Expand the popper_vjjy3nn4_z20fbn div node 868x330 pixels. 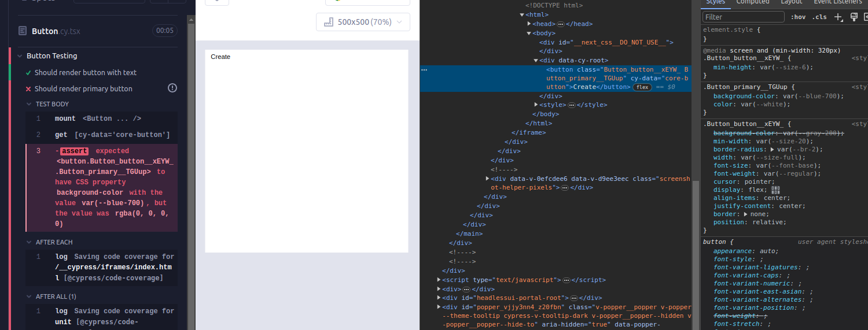439,307
